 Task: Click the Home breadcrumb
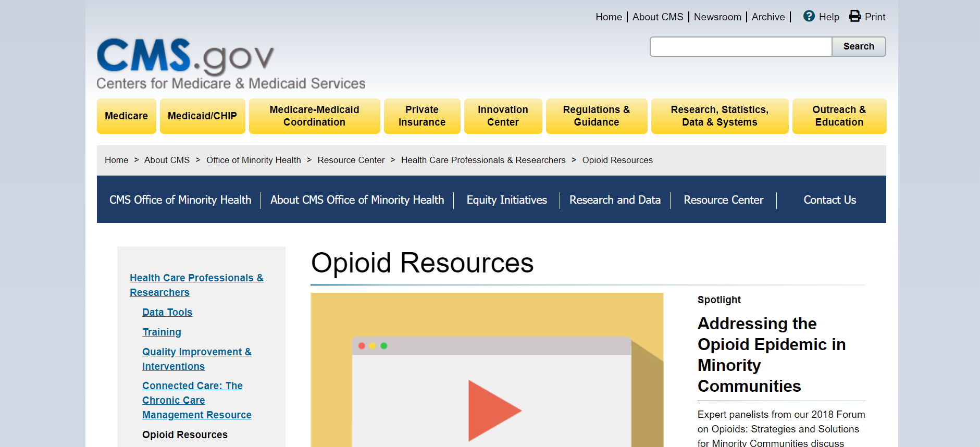pyautogui.click(x=116, y=160)
